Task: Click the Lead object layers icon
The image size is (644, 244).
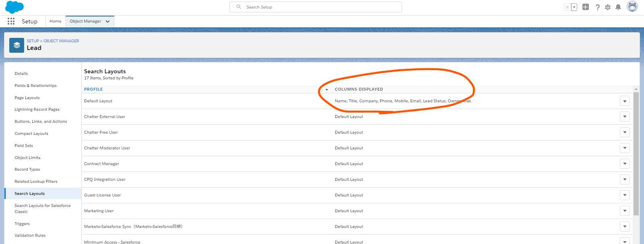Action: 17,45
